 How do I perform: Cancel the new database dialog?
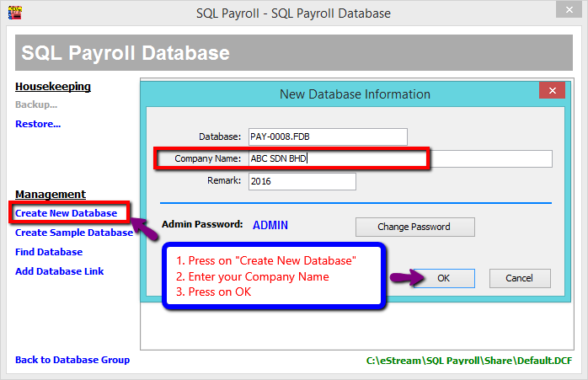(x=519, y=278)
